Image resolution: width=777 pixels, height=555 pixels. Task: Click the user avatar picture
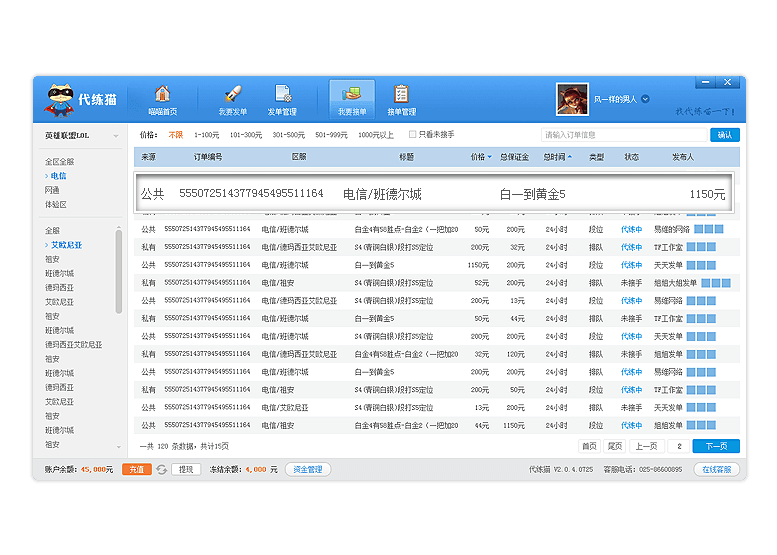tap(571, 99)
